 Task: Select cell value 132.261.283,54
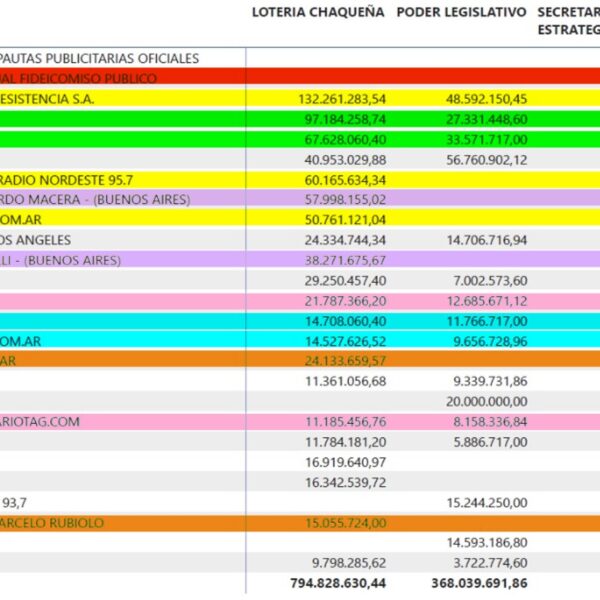pyautogui.click(x=342, y=99)
